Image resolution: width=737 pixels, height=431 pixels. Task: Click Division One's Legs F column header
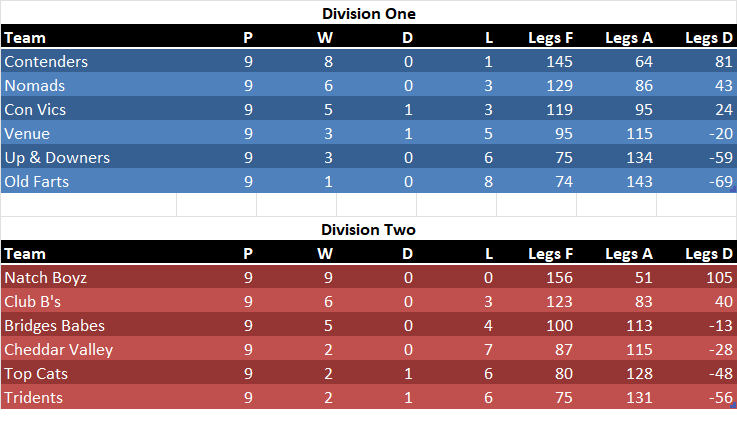pos(551,38)
